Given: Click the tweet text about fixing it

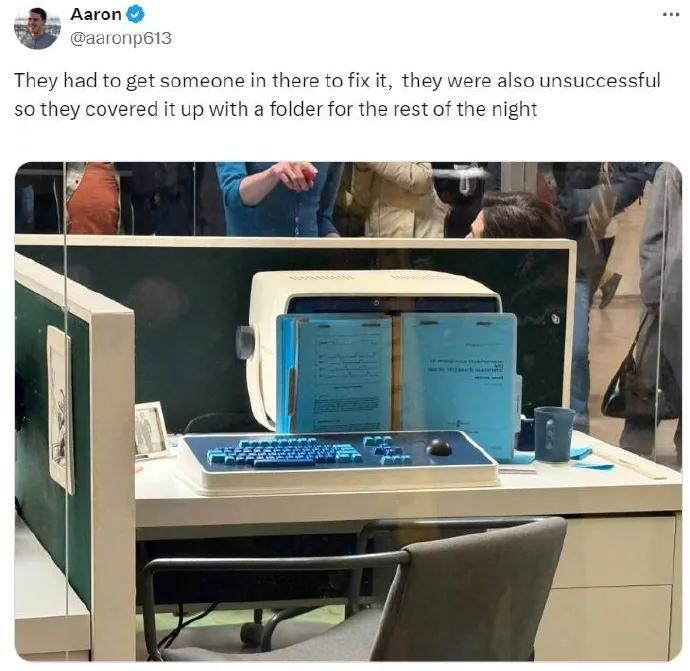Looking at the screenshot, I should [337, 95].
